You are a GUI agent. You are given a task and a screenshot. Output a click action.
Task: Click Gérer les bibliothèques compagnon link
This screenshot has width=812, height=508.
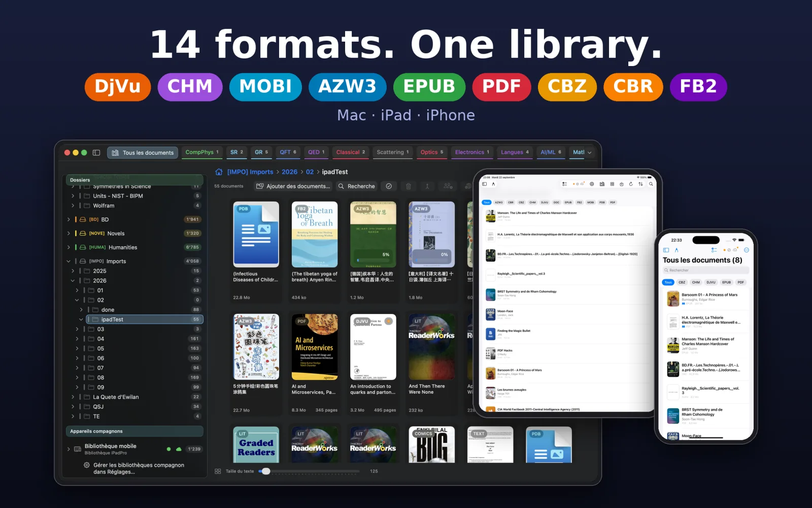pyautogui.click(x=139, y=468)
